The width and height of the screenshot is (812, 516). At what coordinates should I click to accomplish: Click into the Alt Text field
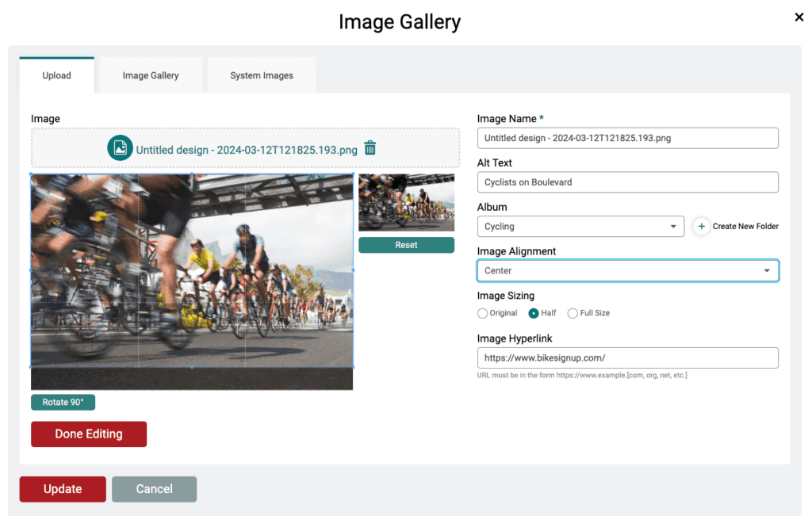point(627,182)
